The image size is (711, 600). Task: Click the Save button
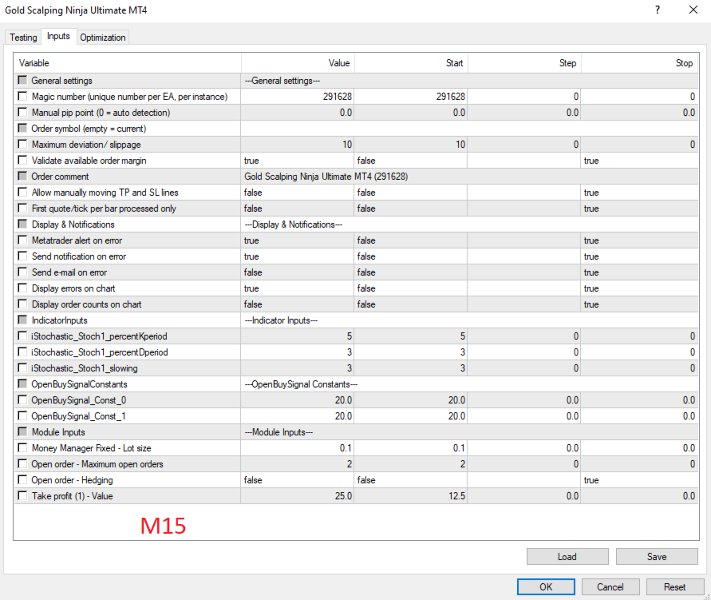coord(657,556)
